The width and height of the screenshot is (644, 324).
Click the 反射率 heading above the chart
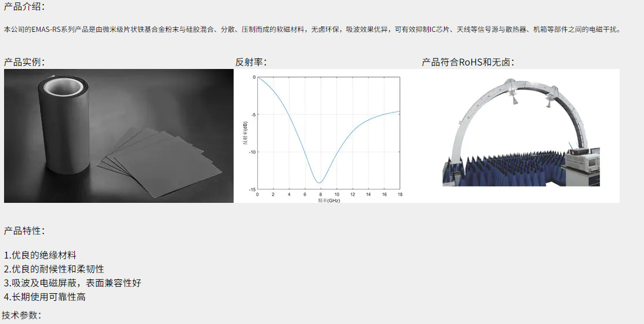[251, 62]
